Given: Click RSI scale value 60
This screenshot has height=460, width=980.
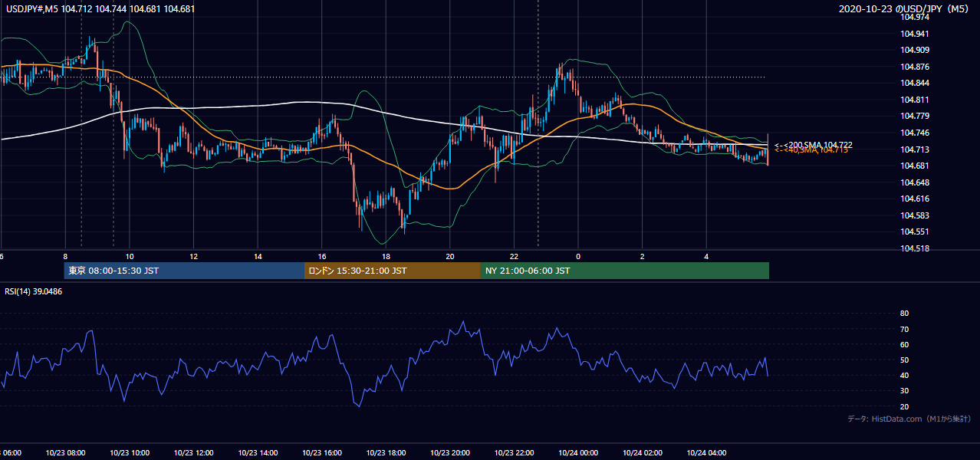Looking at the screenshot, I should [904, 345].
